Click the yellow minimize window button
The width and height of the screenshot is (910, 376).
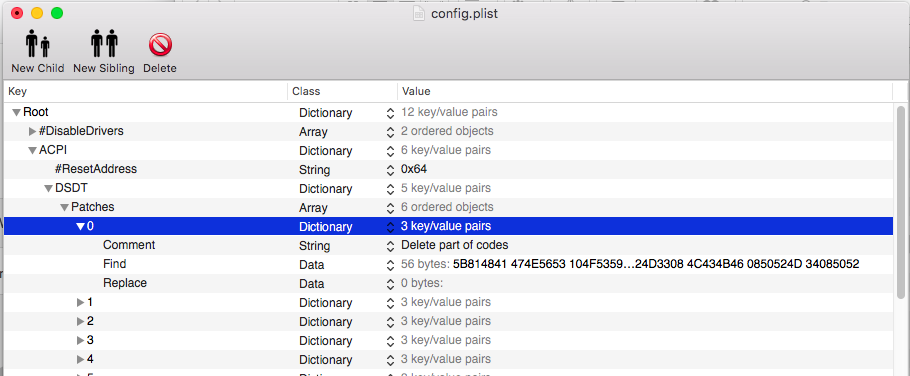(37, 13)
